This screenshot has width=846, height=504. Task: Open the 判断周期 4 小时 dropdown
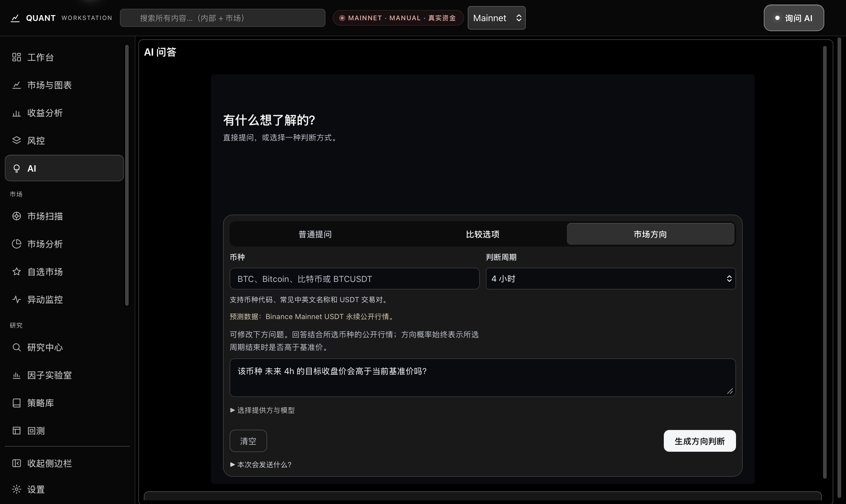[610, 279]
